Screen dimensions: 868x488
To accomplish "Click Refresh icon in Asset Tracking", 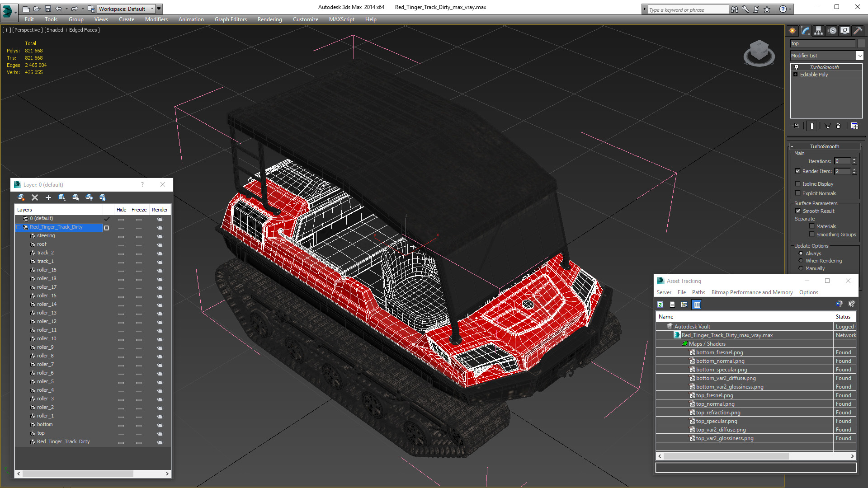I will click(x=660, y=305).
